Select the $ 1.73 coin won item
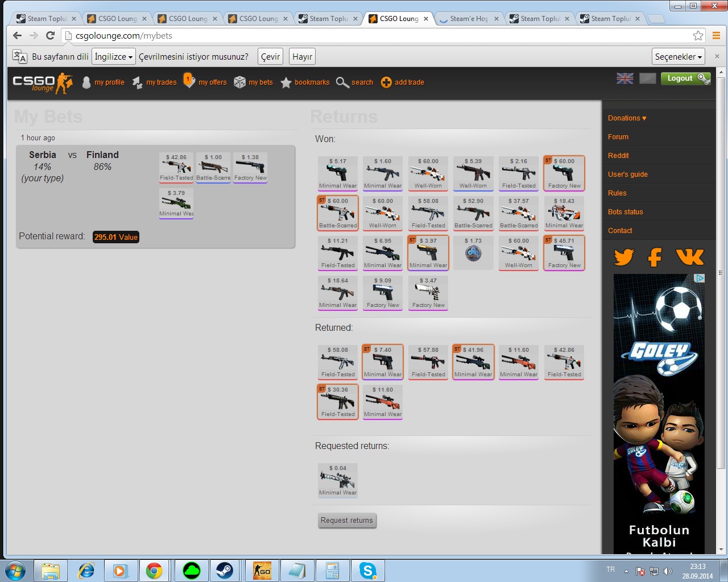Viewport: 728px width, 582px height. (x=473, y=253)
